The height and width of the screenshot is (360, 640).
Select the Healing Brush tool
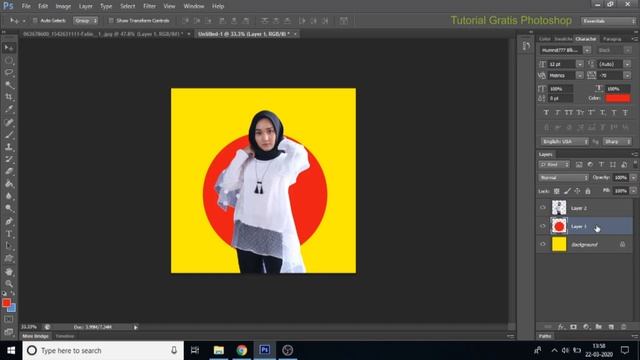pos(9,122)
